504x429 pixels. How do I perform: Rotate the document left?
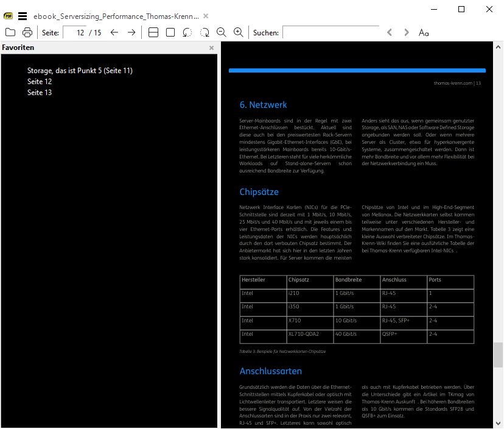click(187, 32)
